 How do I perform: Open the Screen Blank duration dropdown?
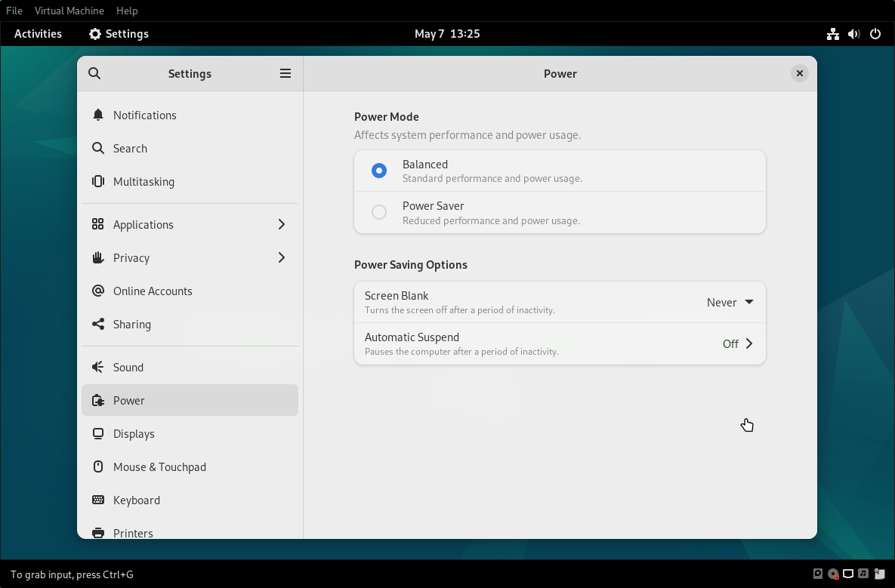coord(729,302)
